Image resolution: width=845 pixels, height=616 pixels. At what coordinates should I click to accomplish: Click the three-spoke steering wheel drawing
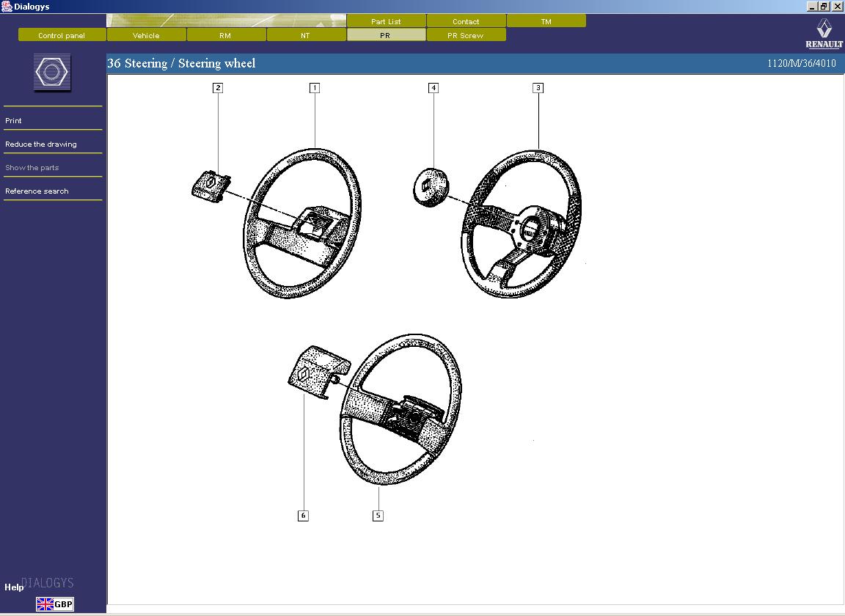521,224
